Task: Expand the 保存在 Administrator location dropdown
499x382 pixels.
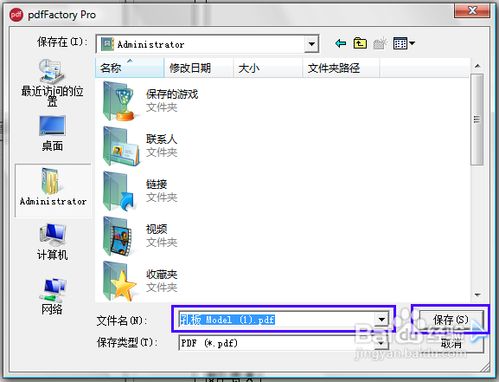Action: [311, 44]
